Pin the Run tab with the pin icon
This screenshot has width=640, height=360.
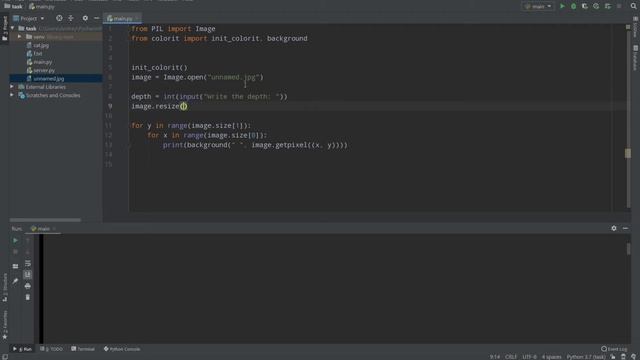pyautogui.click(x=15, y=281)
